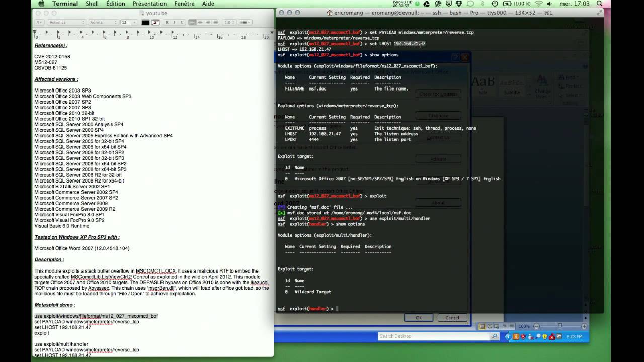This screenshot has height=362, width=644.
Task: Open the Terminal menu
Action: pos(65,4)
